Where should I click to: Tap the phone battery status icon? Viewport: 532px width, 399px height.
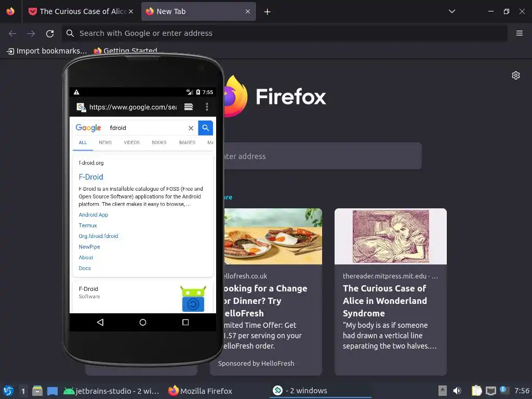pos(198,92)
